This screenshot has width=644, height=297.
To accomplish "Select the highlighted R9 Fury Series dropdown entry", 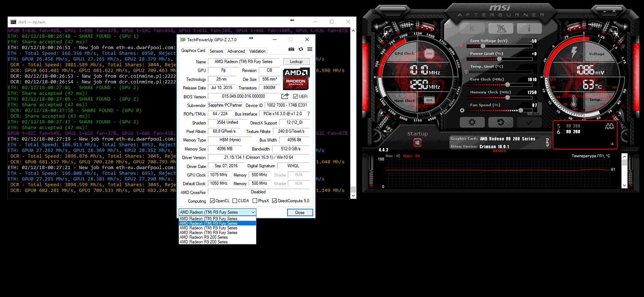I will 217,223.
